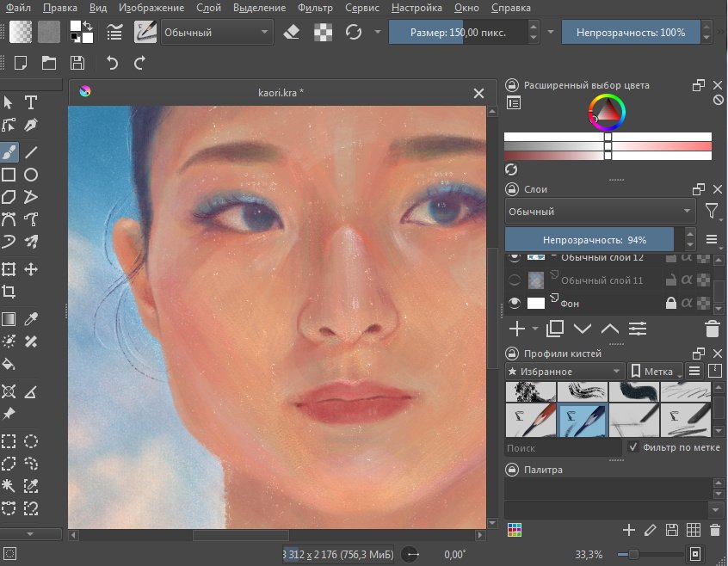Show hidden layer Обычный слой 11
Image resolution: width=728 pixels, height=566 pixels.
point(515,280)
